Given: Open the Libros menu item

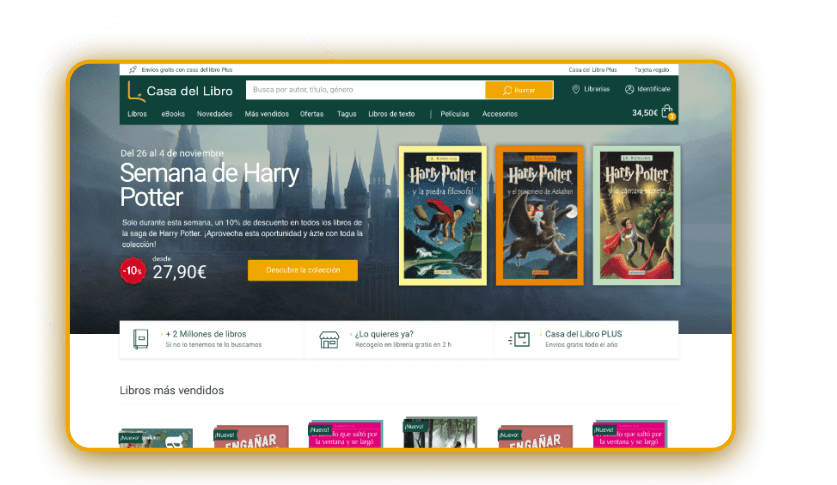Looking at the screenshot, I should click(137, 114).
